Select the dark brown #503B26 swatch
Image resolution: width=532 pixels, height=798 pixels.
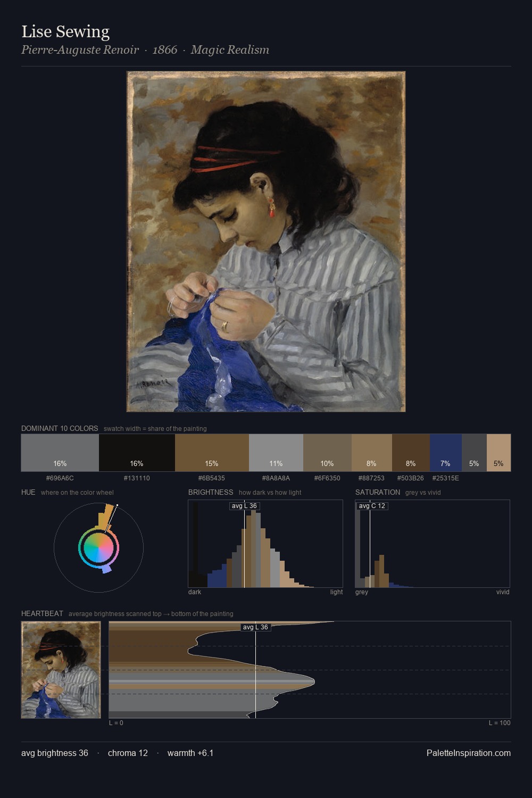(411, 453)
